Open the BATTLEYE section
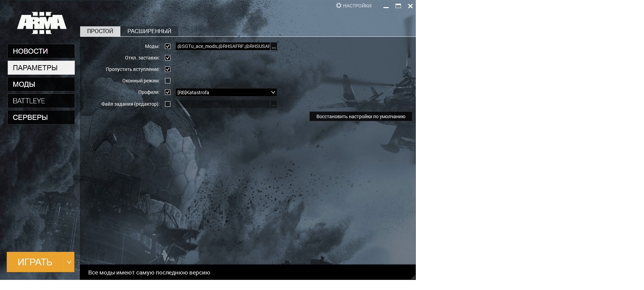Image resolution: width=644 pixels, height=290 pixels. click(41, 101)
